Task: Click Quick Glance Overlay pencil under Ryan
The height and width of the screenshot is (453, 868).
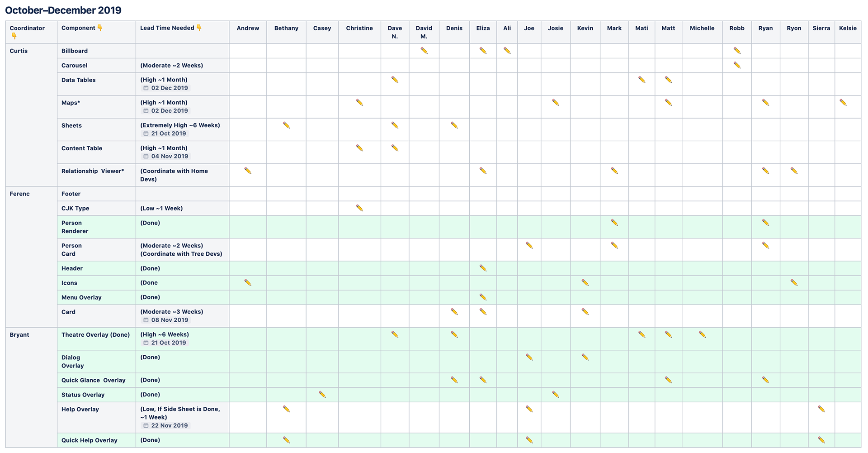Action: pyautogui.click(x=765, y=380)
